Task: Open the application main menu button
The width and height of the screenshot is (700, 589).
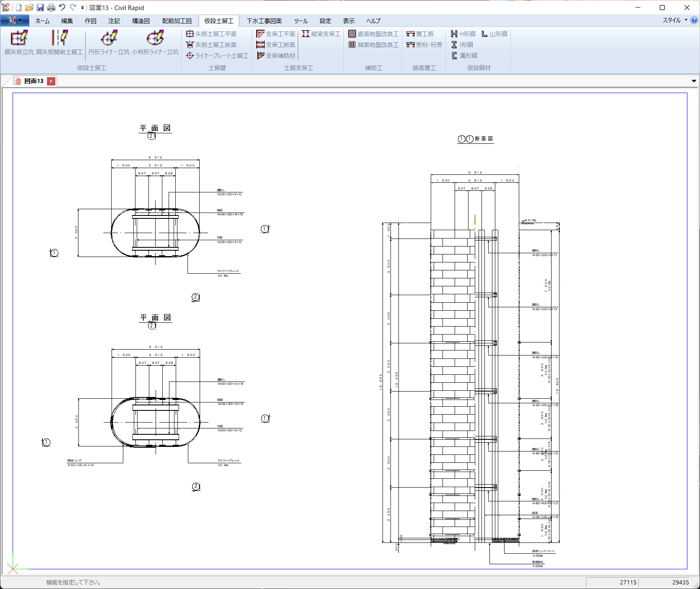Action: click(15, 21)
